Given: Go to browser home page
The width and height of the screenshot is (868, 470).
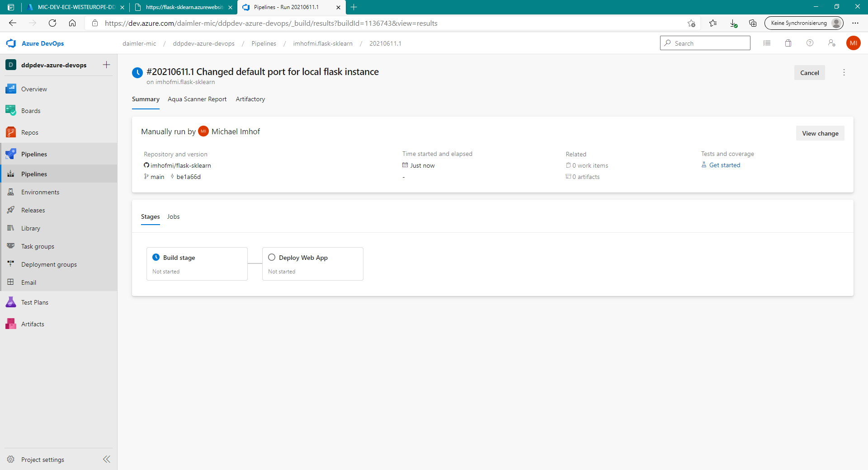Looking at the screenshot, I should pyautogui.click(x=72, y=23).
